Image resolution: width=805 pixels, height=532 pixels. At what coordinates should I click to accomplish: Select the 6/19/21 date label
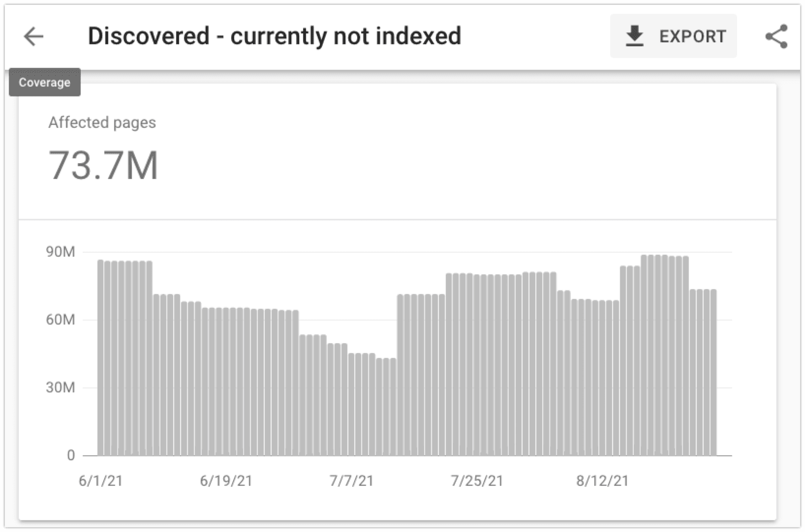pyautogui.click(x=226, y=480)
